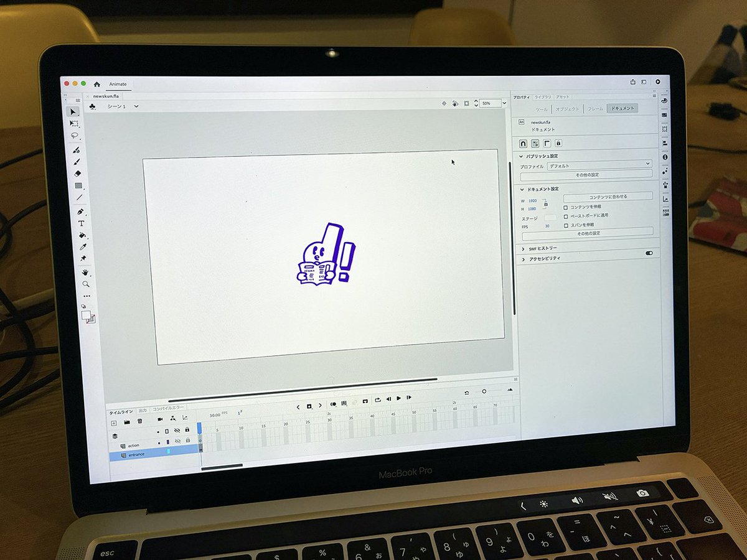Viewport: 747px width, 560px height.
Task: Click その他の設定 under パブリッシュ設定
Action: point(586,175)
